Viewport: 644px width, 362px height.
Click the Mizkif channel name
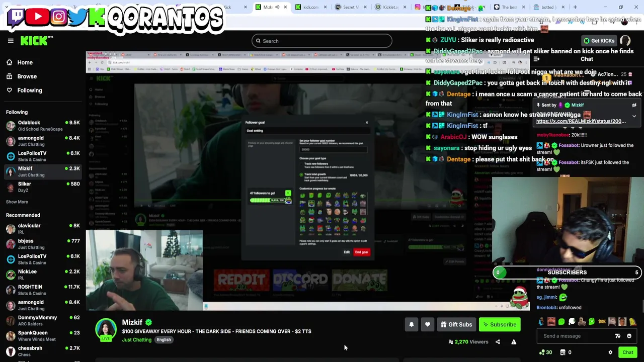[132, 322]
